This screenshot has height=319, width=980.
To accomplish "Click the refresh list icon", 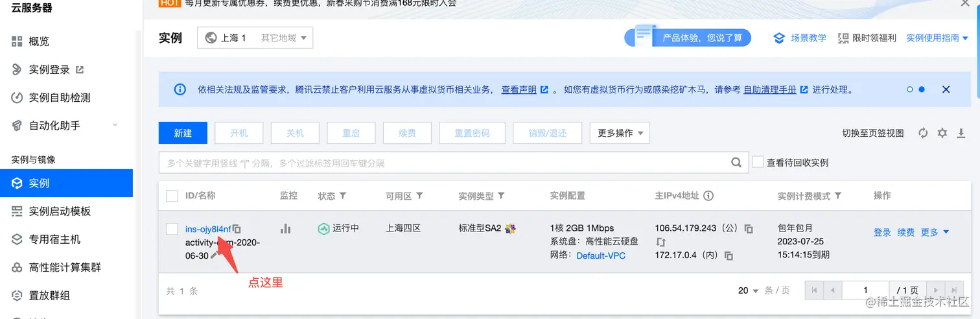I will coord(923,133).
